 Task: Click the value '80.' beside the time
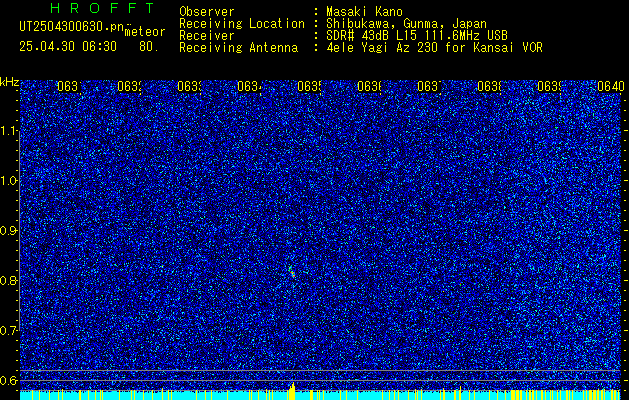pyautogui.click(x=149, y=47)
